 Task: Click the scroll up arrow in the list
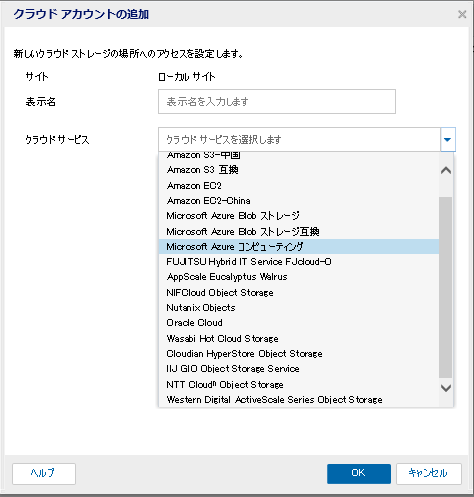pos(446,171)
